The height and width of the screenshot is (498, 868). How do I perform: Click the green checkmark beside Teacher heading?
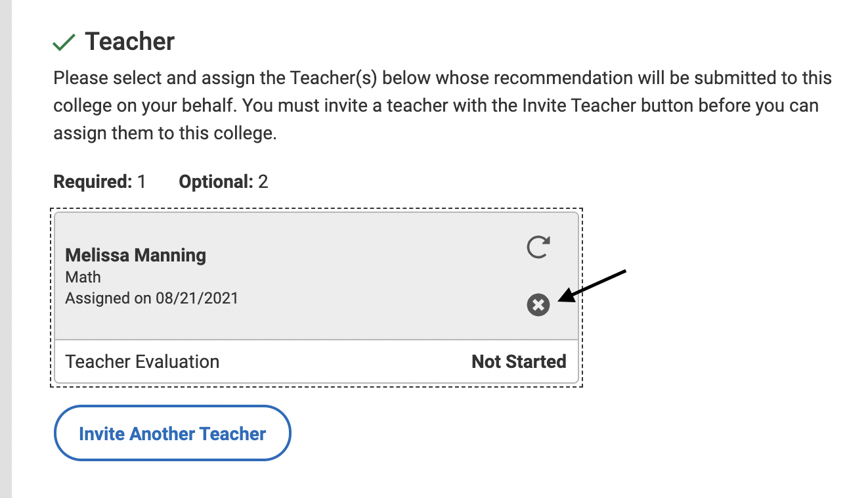pyautogui.click(x=64, y=41)
